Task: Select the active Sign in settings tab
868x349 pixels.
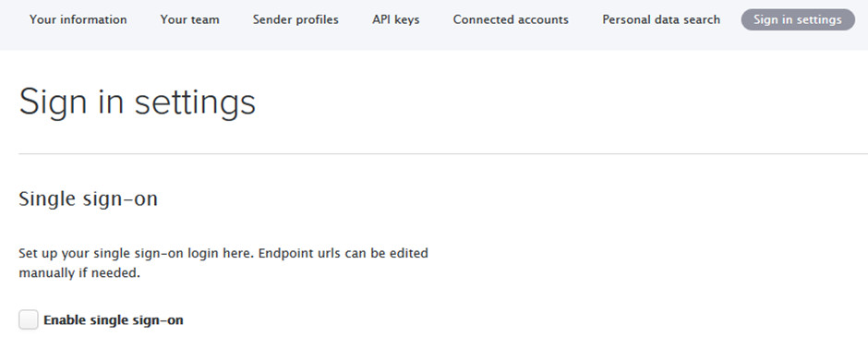Action: (798, 20)
